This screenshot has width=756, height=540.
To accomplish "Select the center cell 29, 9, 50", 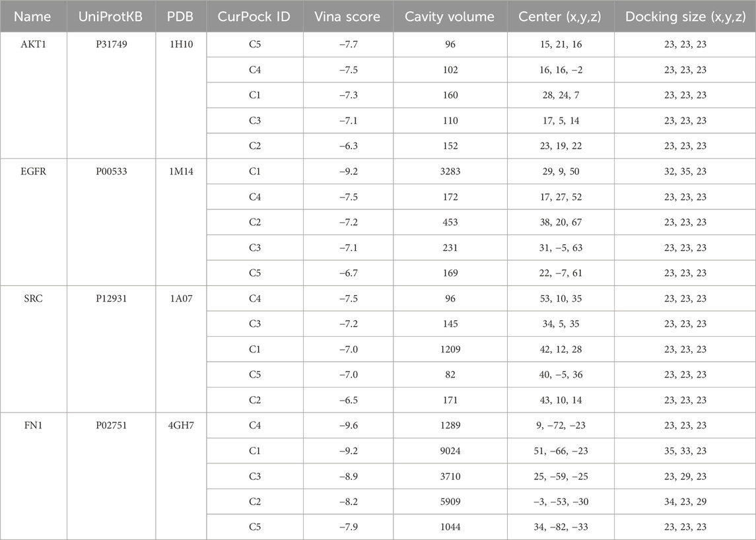I will pos(561,172).
